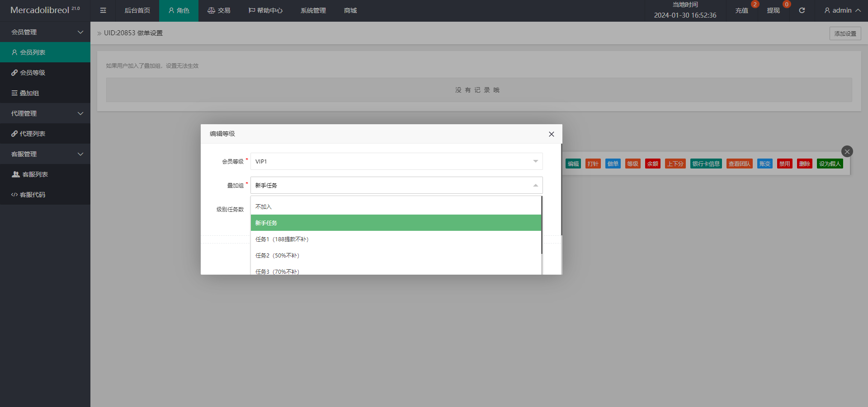This screenshot has width=868, height=407.
Task: Go to 会员列表 in the sidebar
Action: point(45,52)
